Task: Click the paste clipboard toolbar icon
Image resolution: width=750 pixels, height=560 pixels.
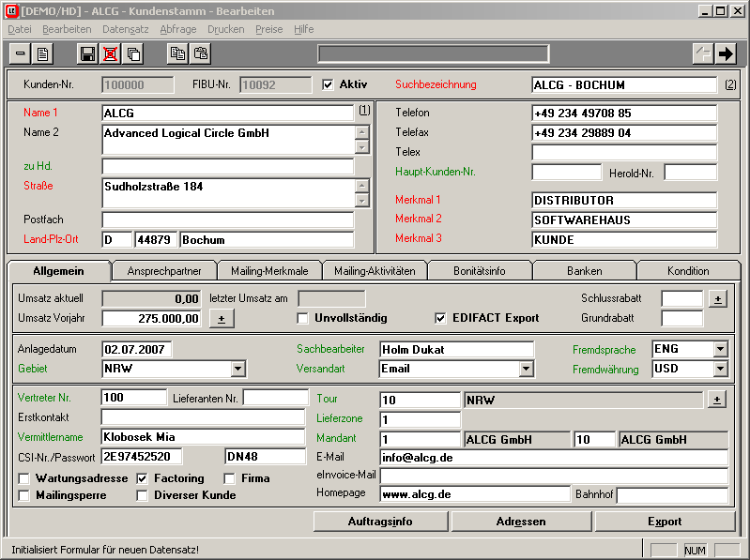Action: (x=200, y=53)
